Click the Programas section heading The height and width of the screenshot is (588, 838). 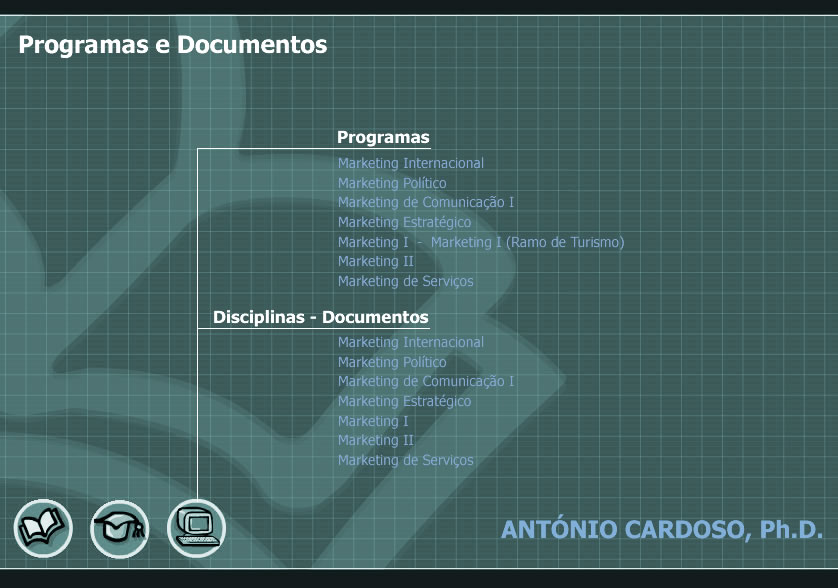(x=383, y=137)
